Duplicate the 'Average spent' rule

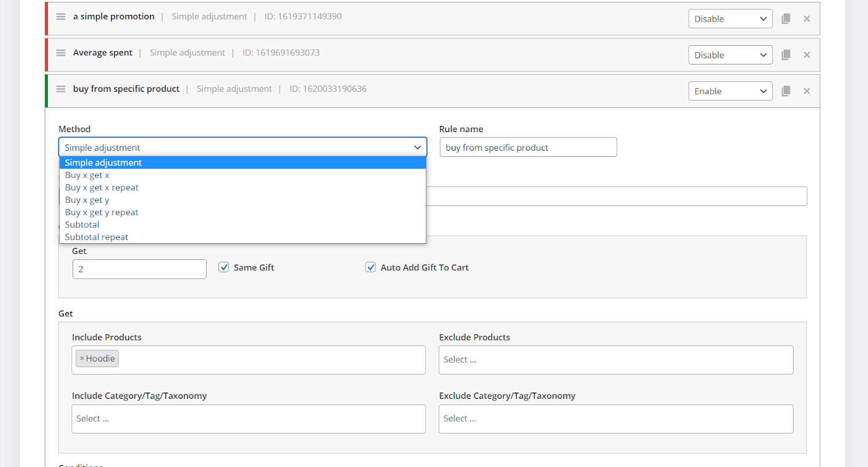(x=785, y=55)
